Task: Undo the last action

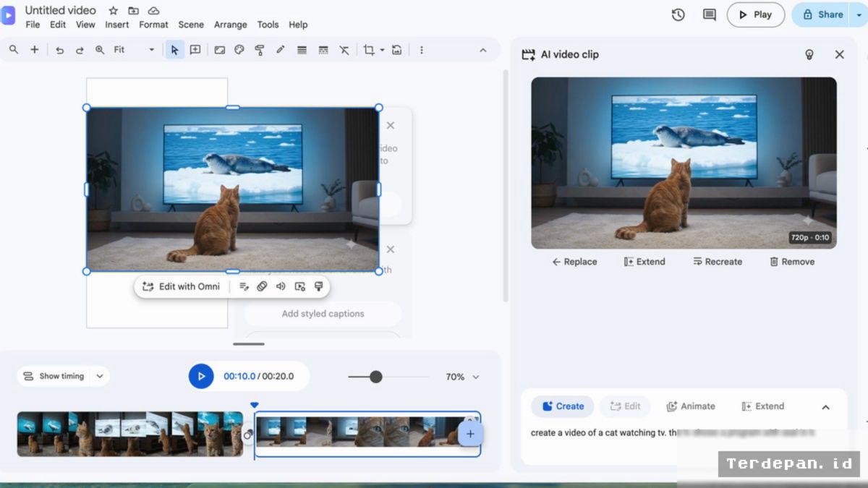Action: click(x=59, y=50)
